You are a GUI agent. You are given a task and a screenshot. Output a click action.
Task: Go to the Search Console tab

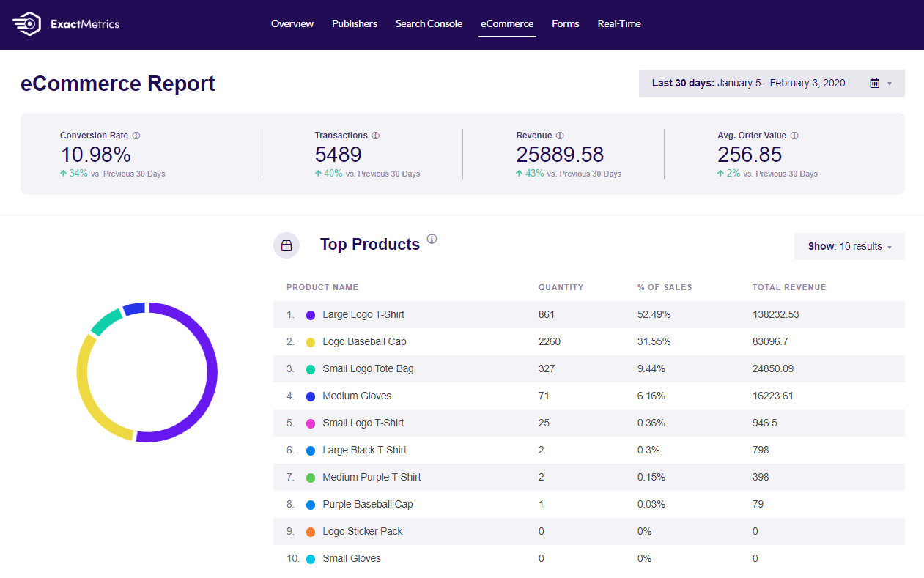click(x=429, y=24)
